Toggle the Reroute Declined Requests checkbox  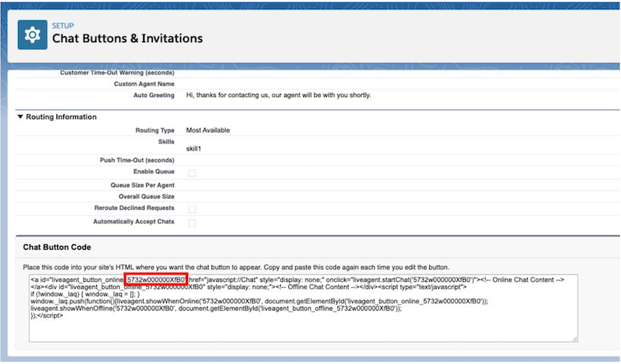tap(192, 209)
